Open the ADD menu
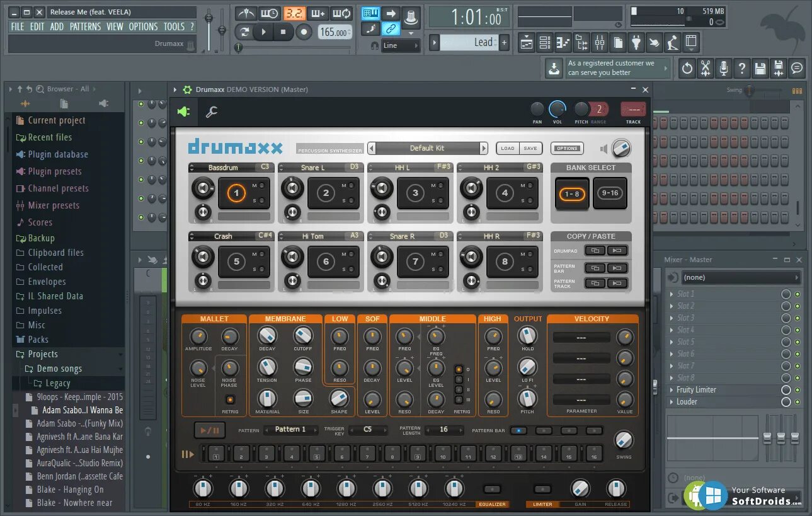 click(x=57, y=26)
